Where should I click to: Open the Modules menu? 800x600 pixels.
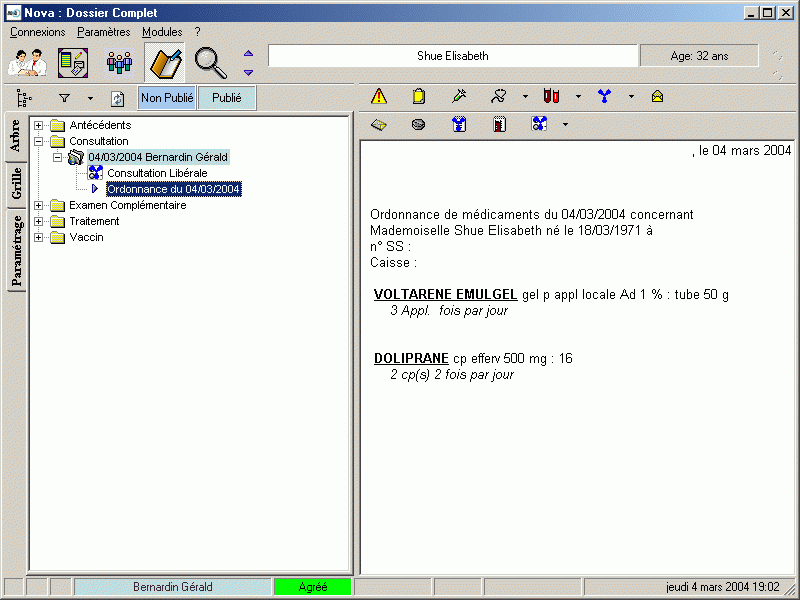(x=162, y=32)
